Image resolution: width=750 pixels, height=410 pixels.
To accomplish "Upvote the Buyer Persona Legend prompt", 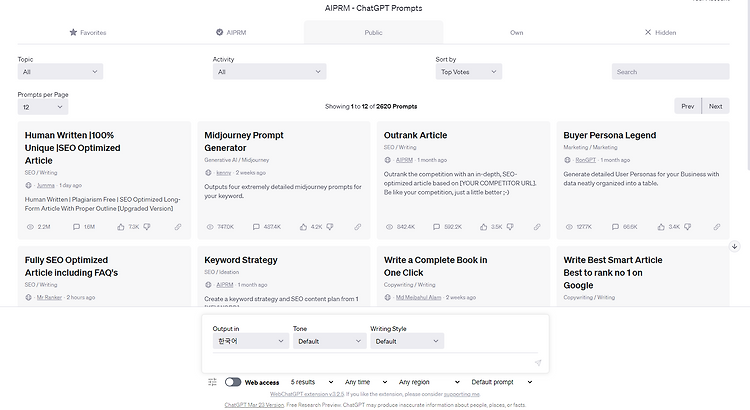I will tap(661, 227).
